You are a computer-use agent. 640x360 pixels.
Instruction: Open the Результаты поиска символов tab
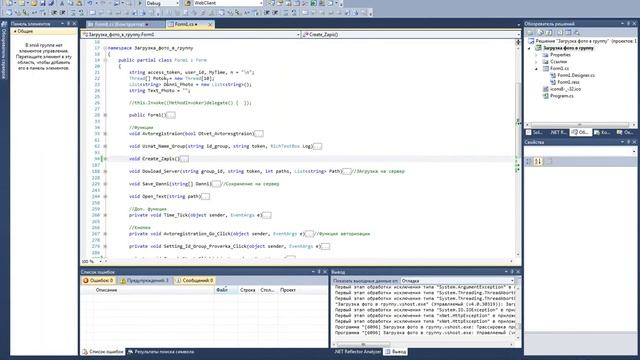pyautogui.click(x=161, y=352)
